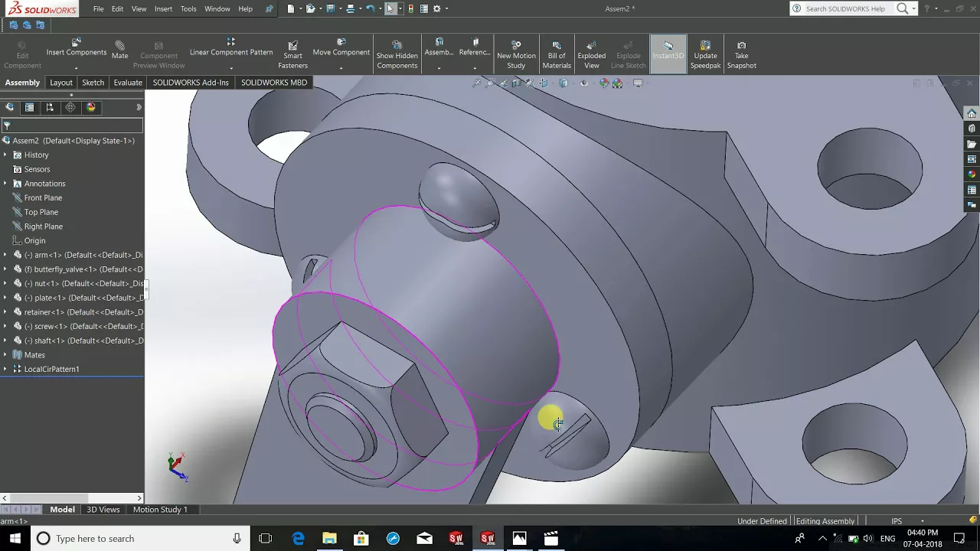The image size is (980, 551).
Task: Click the IPS units status entry
Action: [897, 521]
